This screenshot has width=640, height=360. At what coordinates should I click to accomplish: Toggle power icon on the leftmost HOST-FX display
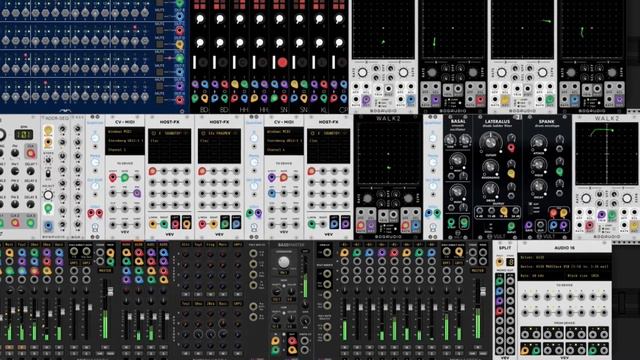tap(153, 133)
